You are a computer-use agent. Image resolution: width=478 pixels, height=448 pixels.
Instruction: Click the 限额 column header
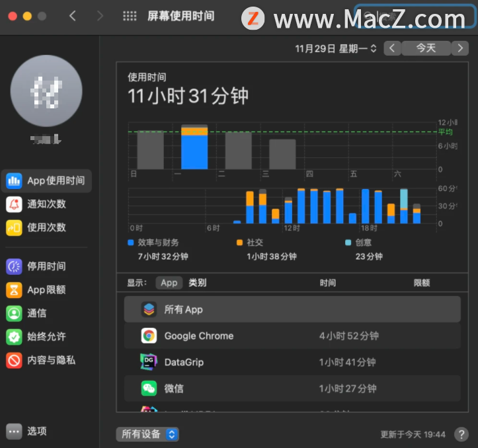click(x=422, y=283)
